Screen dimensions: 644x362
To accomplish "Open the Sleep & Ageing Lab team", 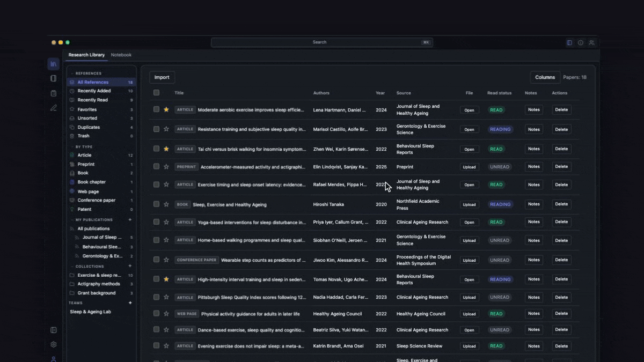I will (x=91, y=312).
